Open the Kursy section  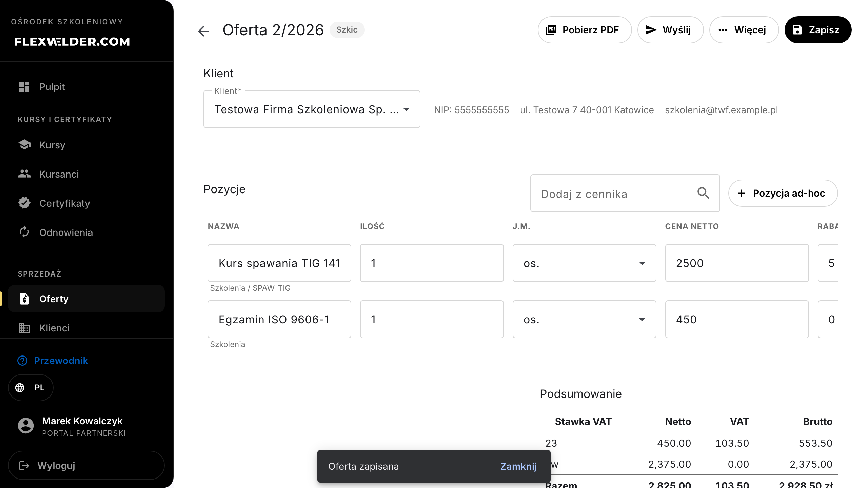point(86,145)
